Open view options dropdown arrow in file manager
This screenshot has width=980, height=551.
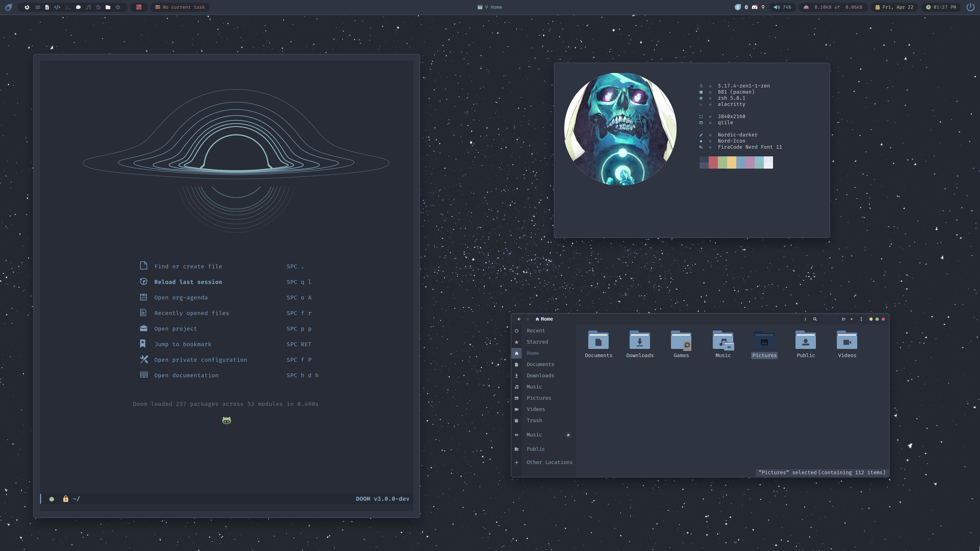pos(851,319)
